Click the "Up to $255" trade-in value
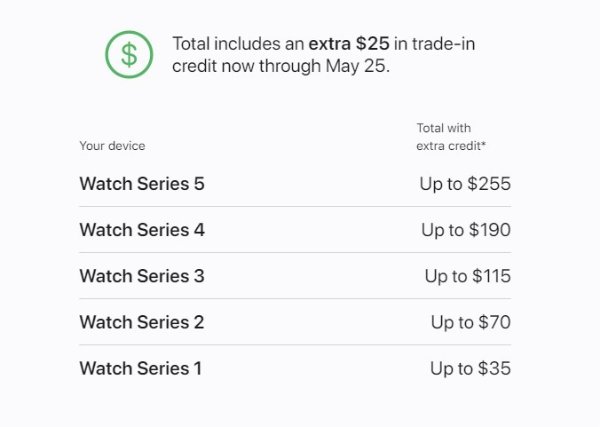This screenshot has height=427, width=600. (x=465, y=184)
